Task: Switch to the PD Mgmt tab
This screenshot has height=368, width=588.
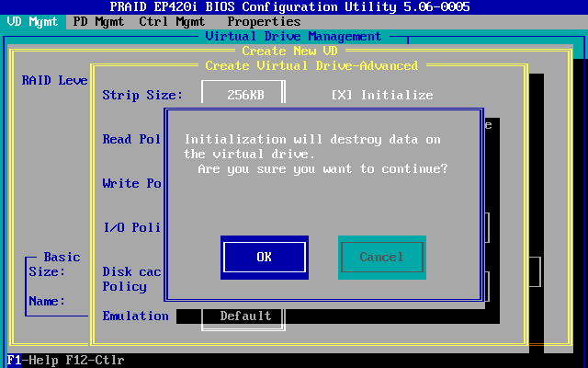Action: pyautogui.click(x=98, y=22)
